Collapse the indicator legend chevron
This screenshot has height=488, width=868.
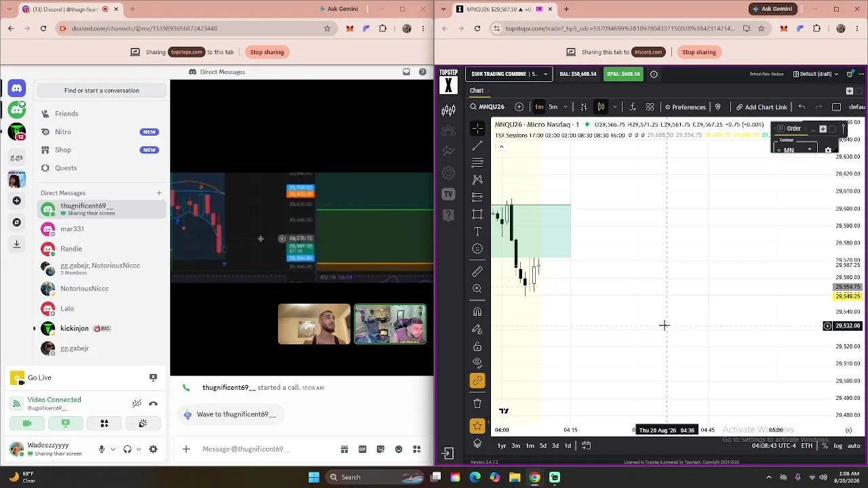tap(501, 146)
